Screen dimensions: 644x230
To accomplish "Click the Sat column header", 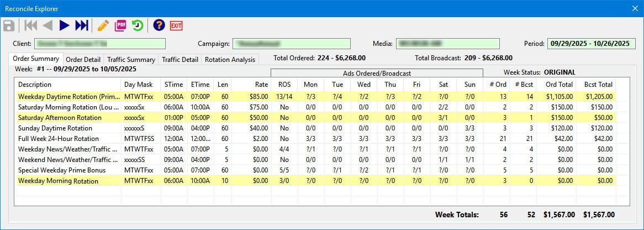I will pyautogui.click(x=443, y=85).
